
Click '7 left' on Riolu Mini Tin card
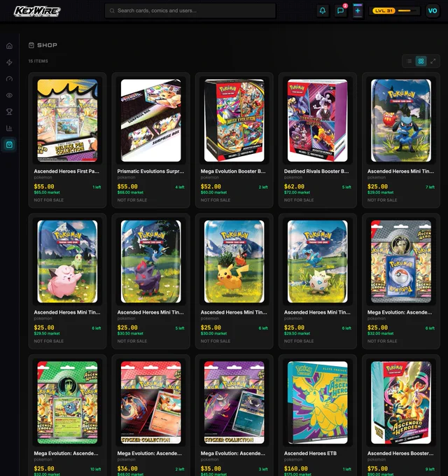click(x=430, y=187)
